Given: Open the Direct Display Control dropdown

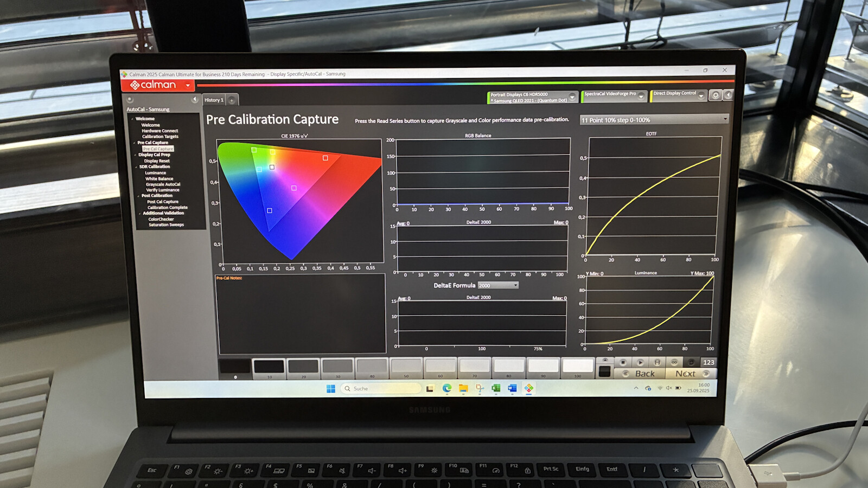Looking at the screenshot, I should click(701, 96).
